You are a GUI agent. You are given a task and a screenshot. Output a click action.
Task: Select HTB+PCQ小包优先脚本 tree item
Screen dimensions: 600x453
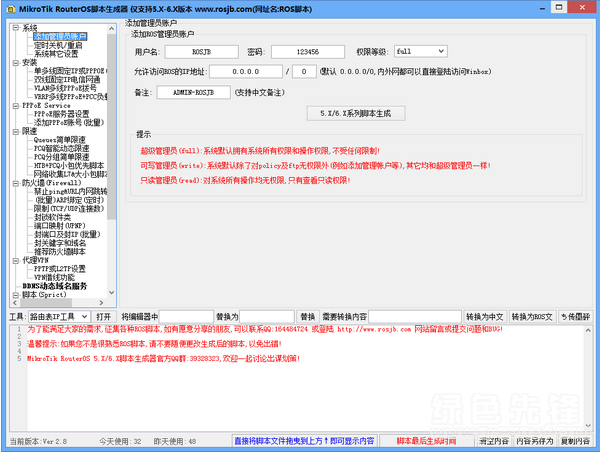click(x=69, y=166)
